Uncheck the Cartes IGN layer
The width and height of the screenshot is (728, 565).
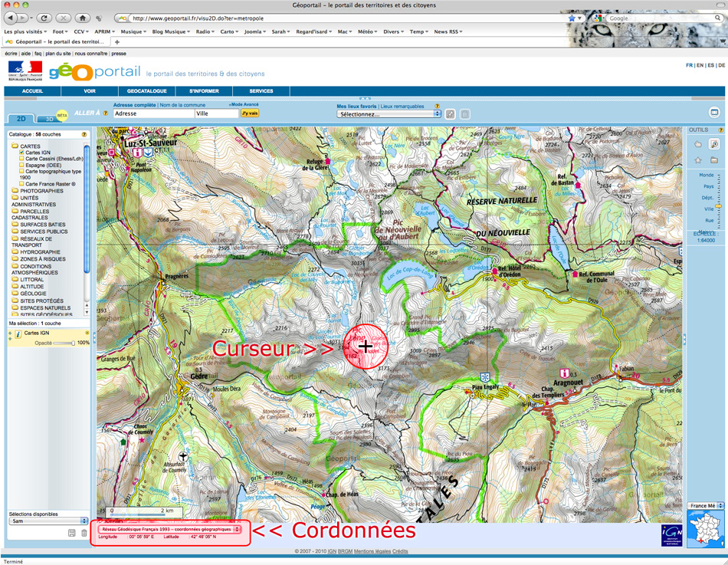pos(21,153)
